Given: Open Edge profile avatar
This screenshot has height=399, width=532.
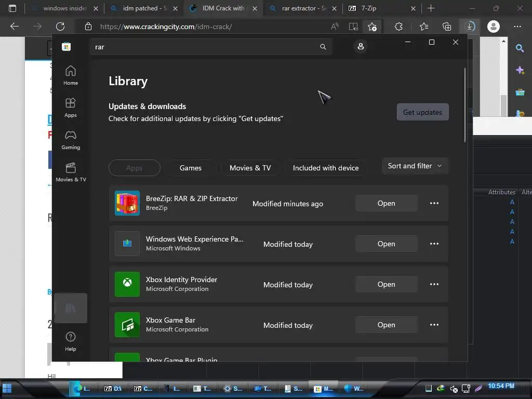Looking at the screenshot, I should tap(494, 26).
